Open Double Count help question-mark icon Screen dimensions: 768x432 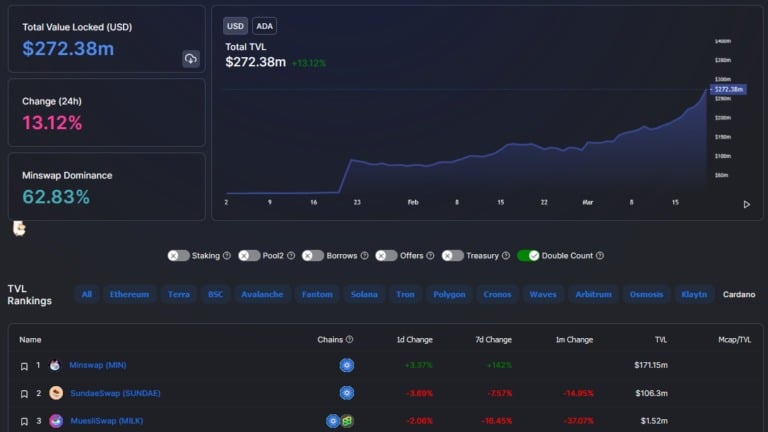coord(600,256)
